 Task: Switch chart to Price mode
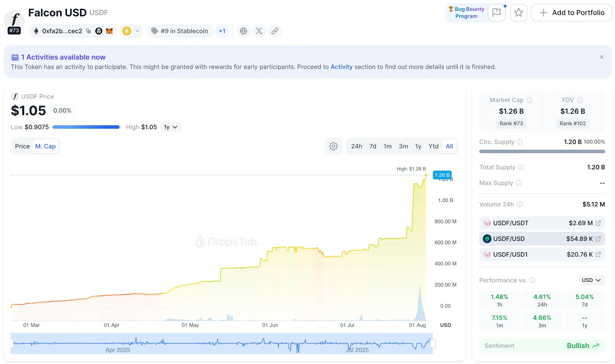[x=22, y=146]
